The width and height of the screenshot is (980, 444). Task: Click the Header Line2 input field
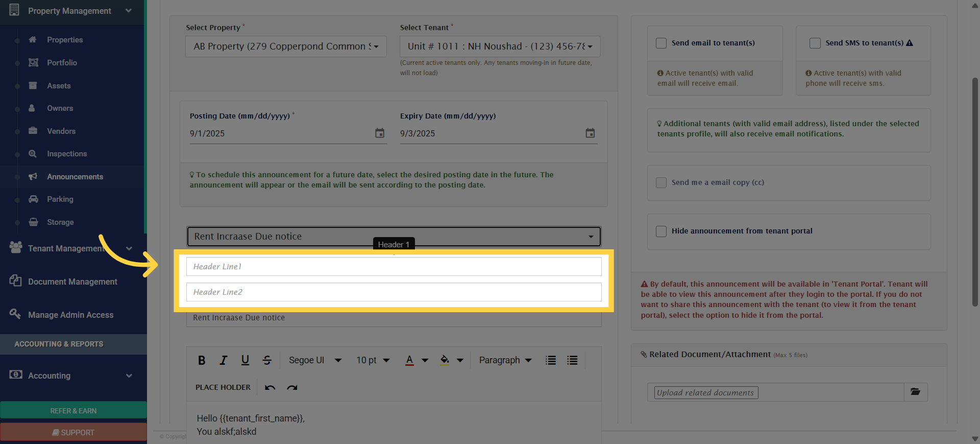(x=394, y=292)
